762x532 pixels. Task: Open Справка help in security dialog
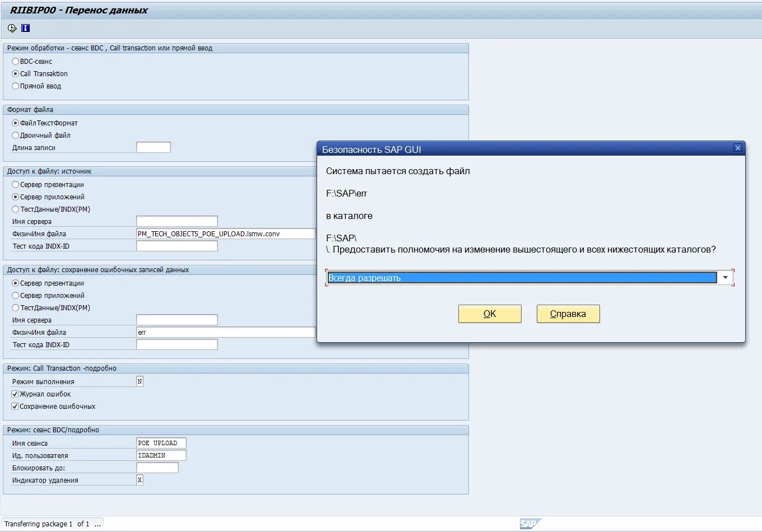click(x=568, y=314)
